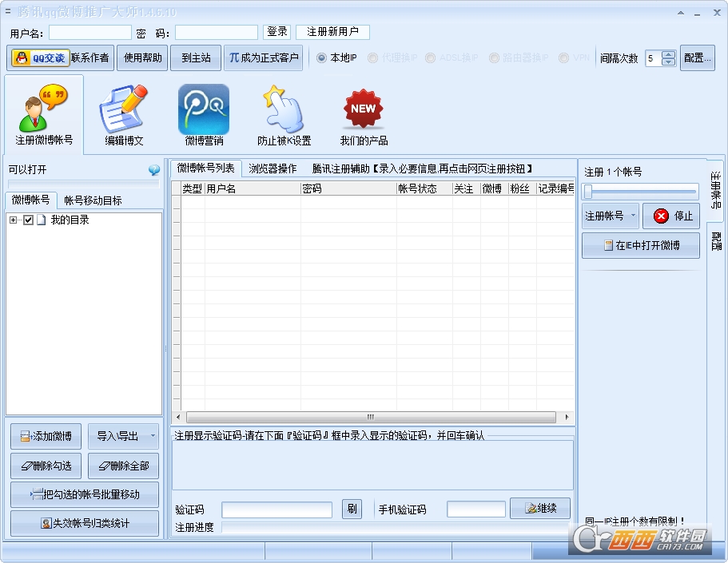Viewport: 728px width, 563px height.
Task: Switch to the 腾讯注册辅助 tab
Action: [x=422, y=169]
